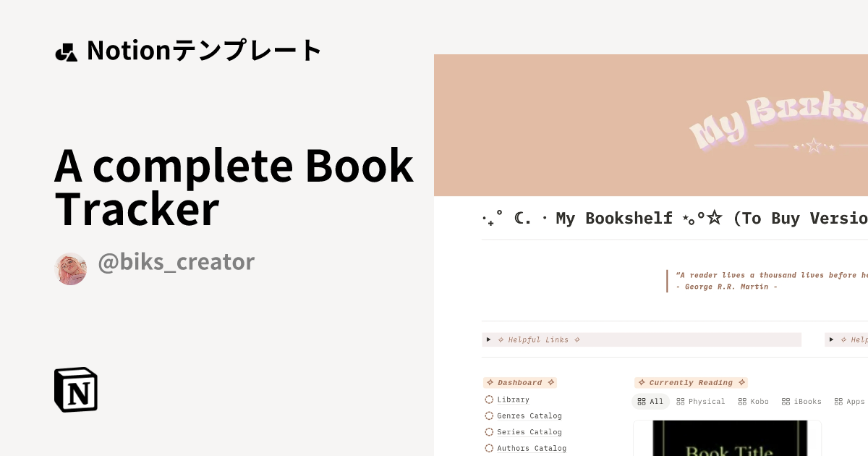
Task: Click the Authors Catalog page icon
Action: (x=489, y=448)
